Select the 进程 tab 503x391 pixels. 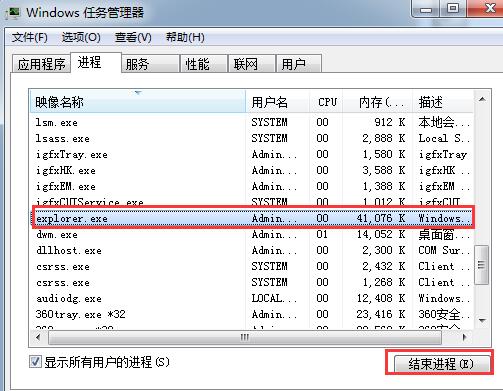(96, 62)
